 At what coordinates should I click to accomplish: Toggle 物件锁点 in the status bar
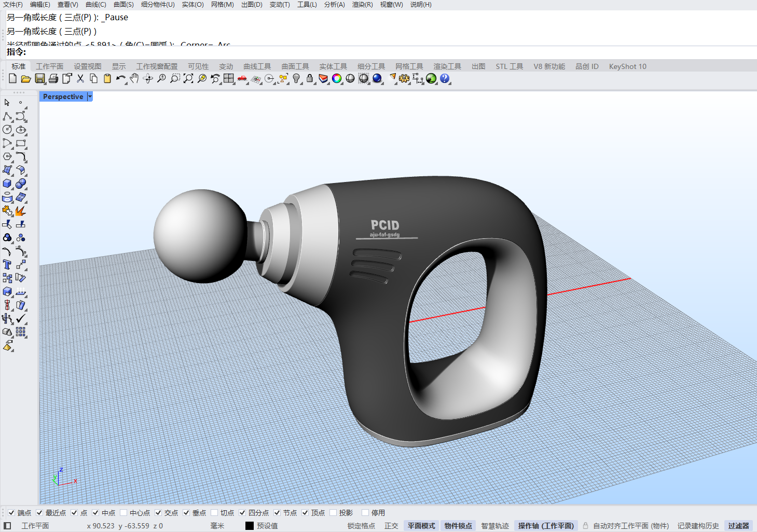coord(458,526)
